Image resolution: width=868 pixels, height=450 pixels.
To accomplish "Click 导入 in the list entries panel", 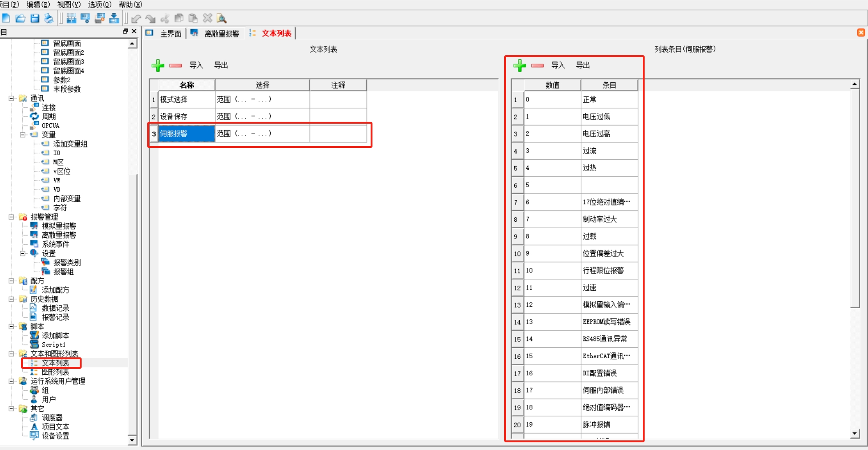I will tap(558, 65).
